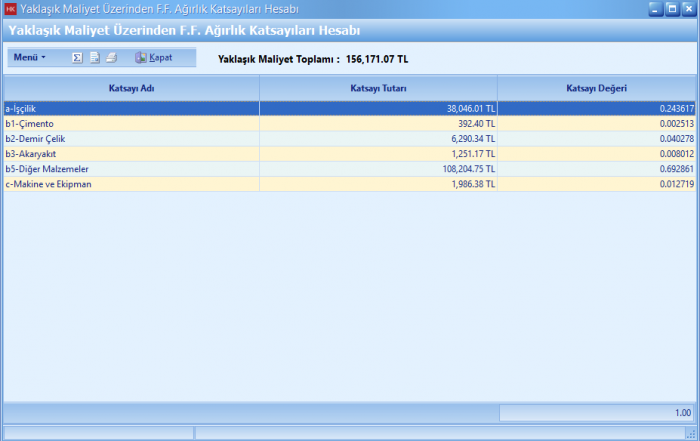Sort by Katsayı Adı column header
The image size is (700, 441).
point(131,88)
